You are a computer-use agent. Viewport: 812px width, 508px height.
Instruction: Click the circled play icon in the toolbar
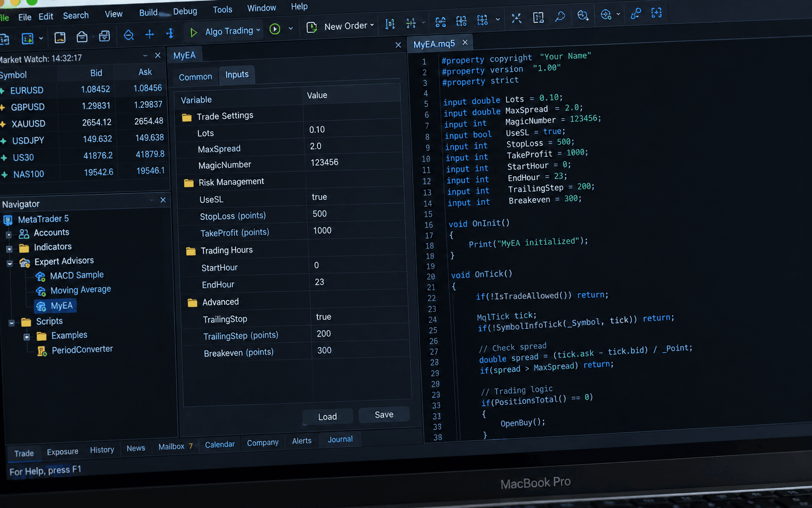point(275,29)
